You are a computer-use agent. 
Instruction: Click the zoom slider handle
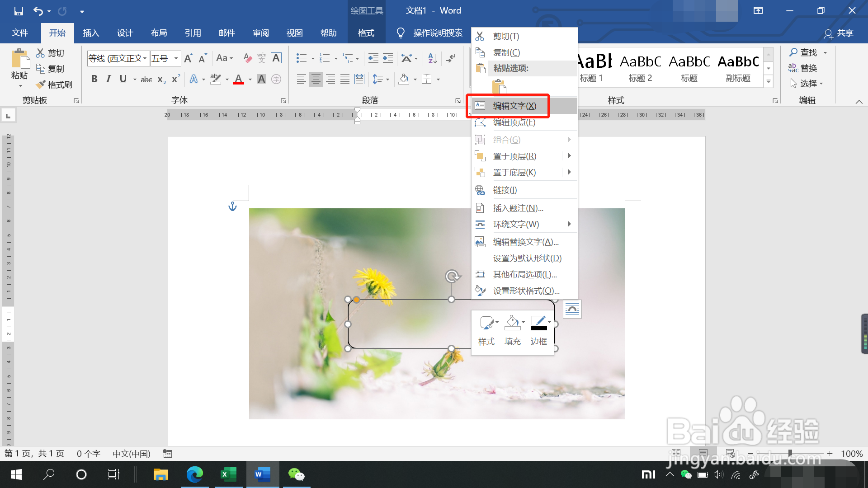(790, 453)
